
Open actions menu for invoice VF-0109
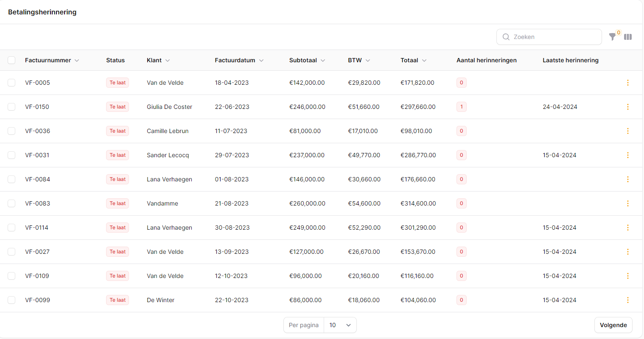tap(628, 276)
